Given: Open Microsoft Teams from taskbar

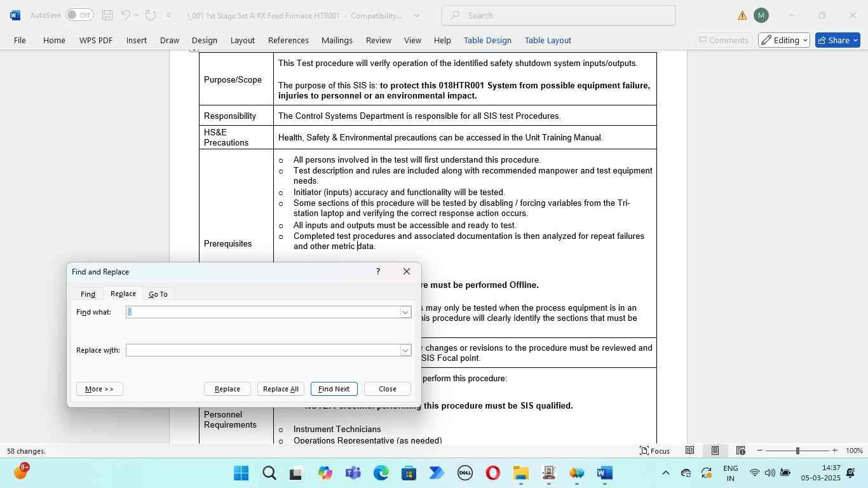Looking at the screenshot, I should [353, 473].
